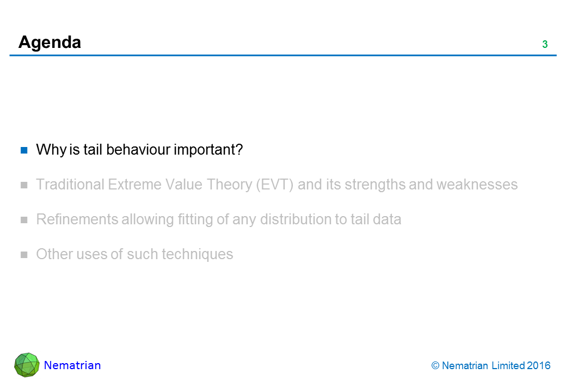Click the year 2016 in the footer
Screen dimensions: 566x392
click(539, 366)
